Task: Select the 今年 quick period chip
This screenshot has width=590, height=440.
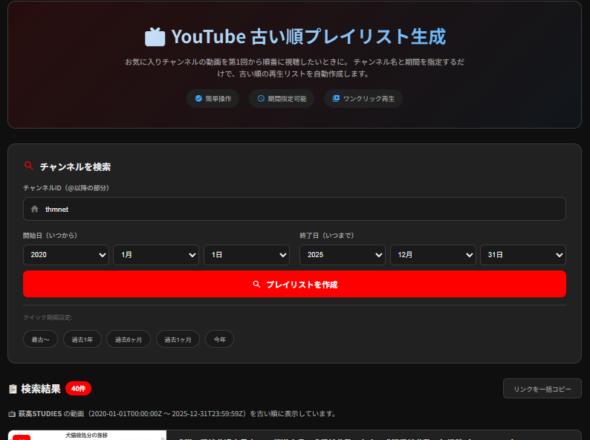Action: click(x=219, y=339)
